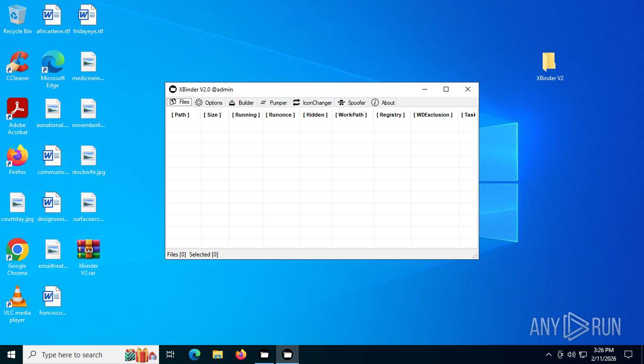This screenshot has width=644, height=364.
Task: Open the notification center icon
Action: pyautogui.click(x=628, y=355)
